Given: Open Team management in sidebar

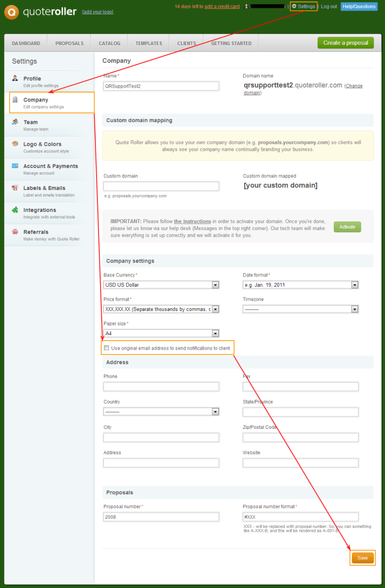Looking at the screenshot, I should pyautogui.click(x=50, y=125).
